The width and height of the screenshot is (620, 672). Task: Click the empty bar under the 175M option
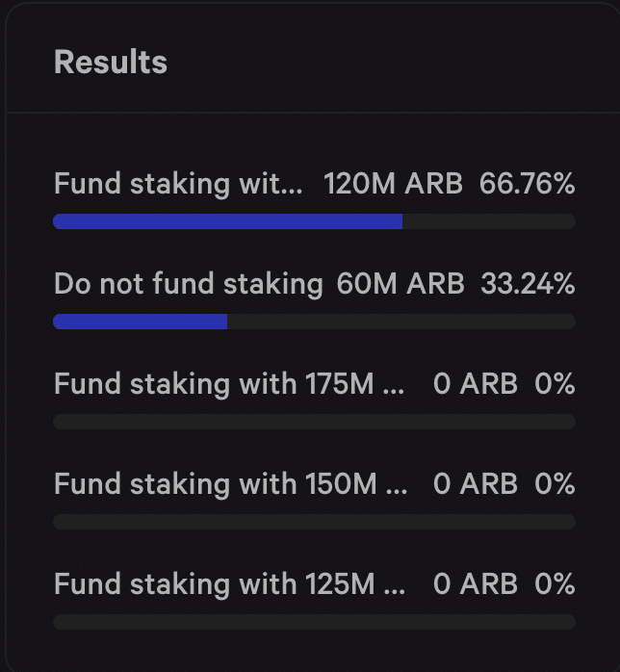pos(314,422)
